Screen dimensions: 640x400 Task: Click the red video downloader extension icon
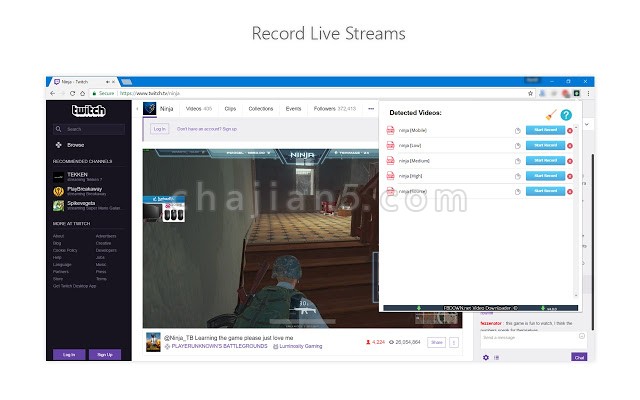tap(565, 93)
